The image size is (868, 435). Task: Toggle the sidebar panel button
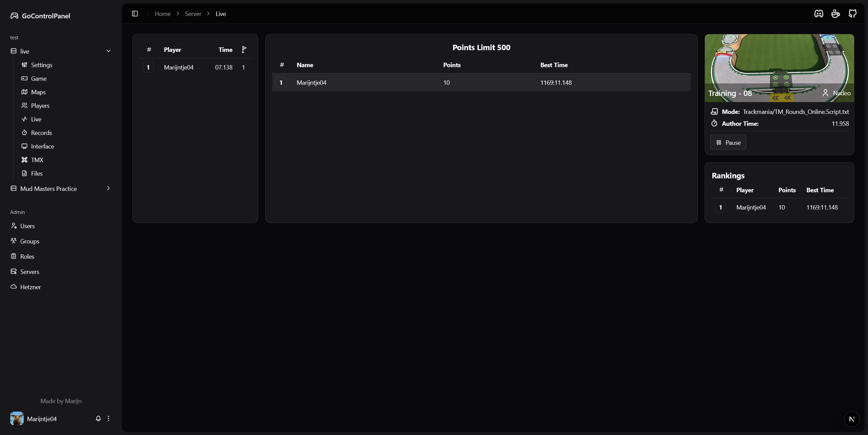pyautogui.click(x=135, y=14)
